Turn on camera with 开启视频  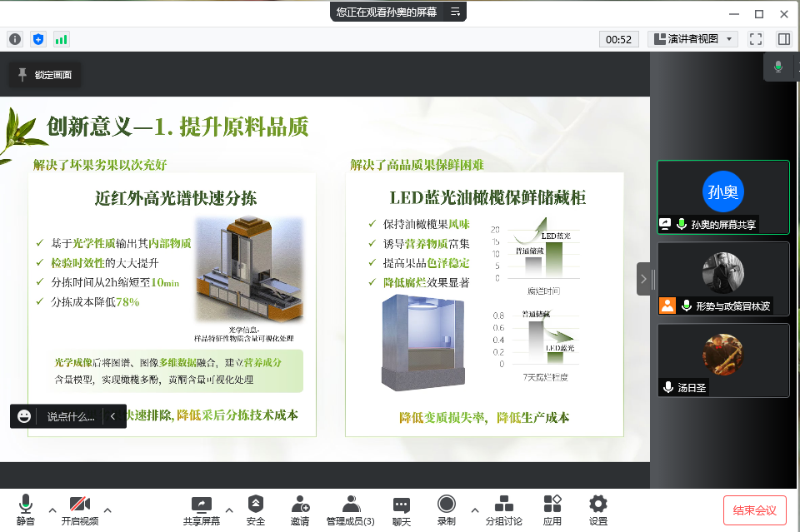(80, 510)
